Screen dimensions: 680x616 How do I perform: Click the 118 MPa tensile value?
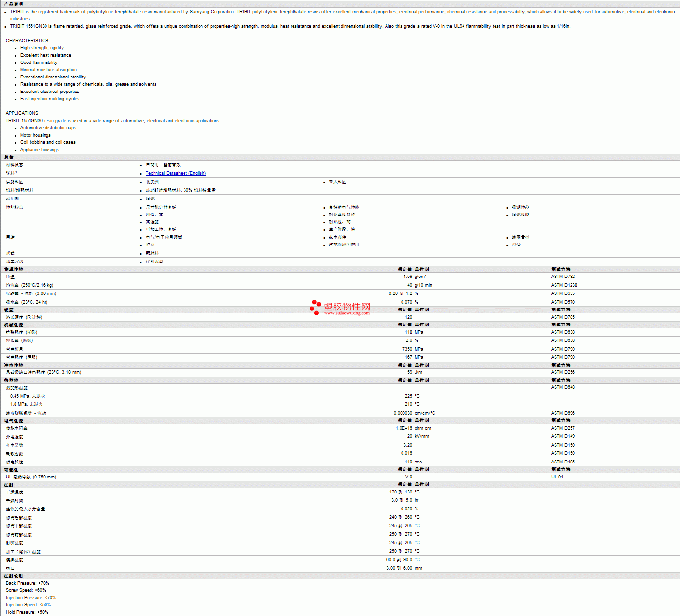[414, 332]
